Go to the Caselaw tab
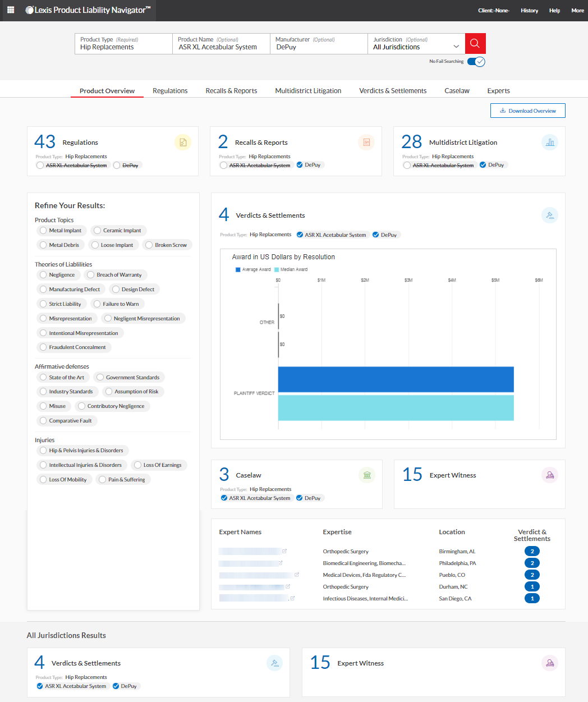The width and height of the screenshot is (588, 702). tap(457, 91)
